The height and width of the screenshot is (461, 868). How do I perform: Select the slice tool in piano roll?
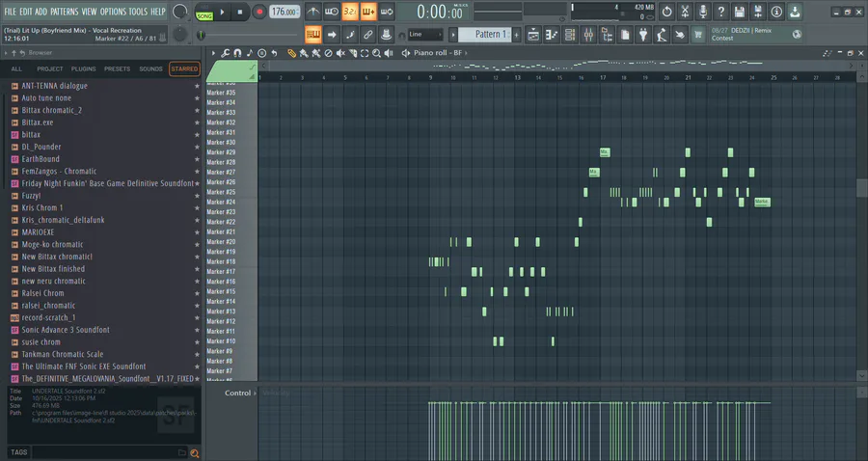pyautogui.click(x=353, y=53)
